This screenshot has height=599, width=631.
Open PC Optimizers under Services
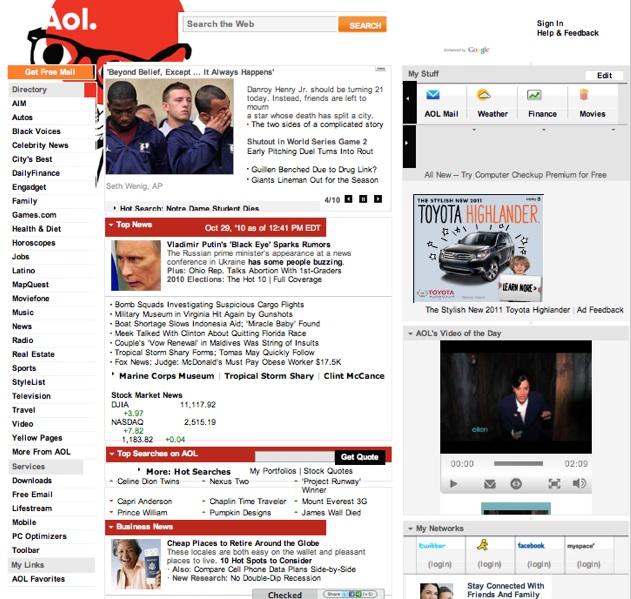39,536
